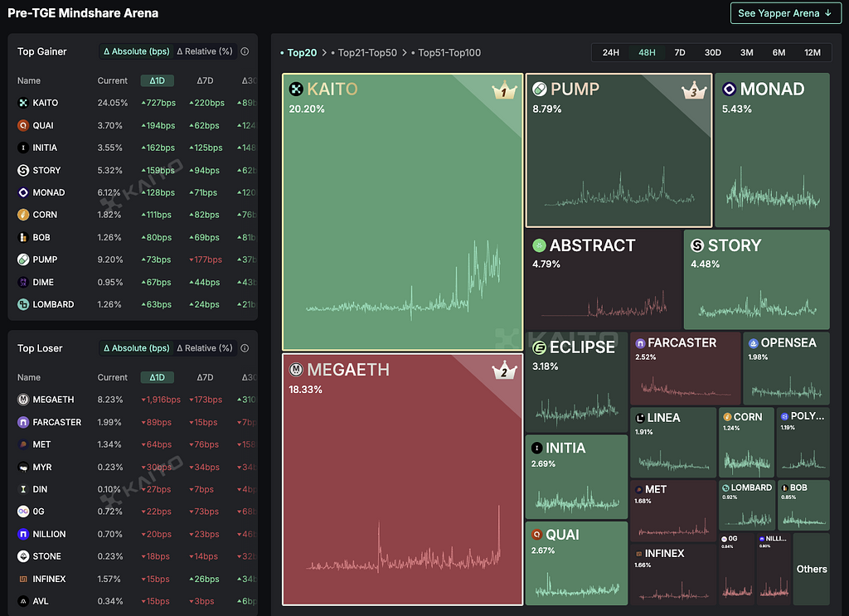Screen dimensions: 849x616
Task: Sort Top Gainer by Δ7D column
Action: click(x=205, y=80)
